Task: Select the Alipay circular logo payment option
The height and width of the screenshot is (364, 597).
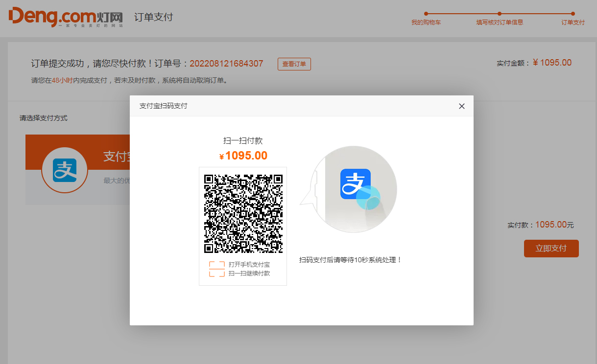Action: [x=65, y=170]
